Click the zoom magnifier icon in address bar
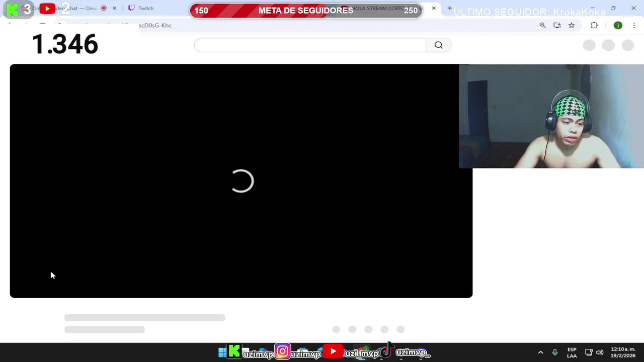 coord(542,25)
